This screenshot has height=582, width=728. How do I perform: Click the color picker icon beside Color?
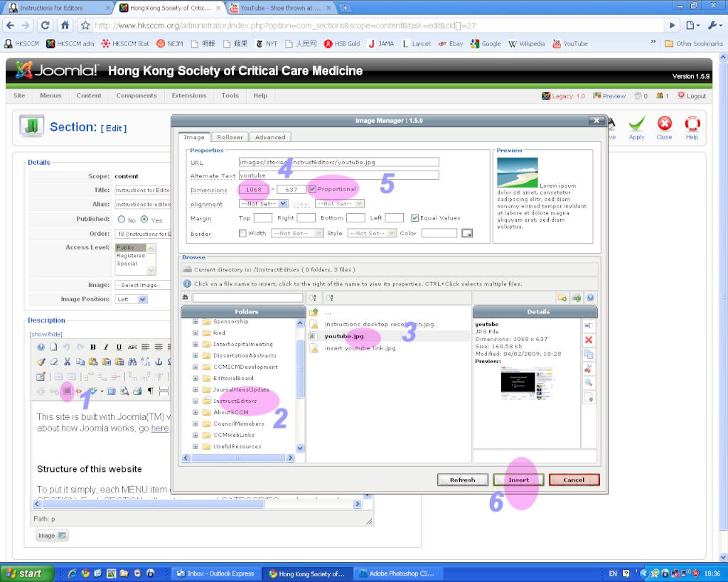tap(467, 234)
